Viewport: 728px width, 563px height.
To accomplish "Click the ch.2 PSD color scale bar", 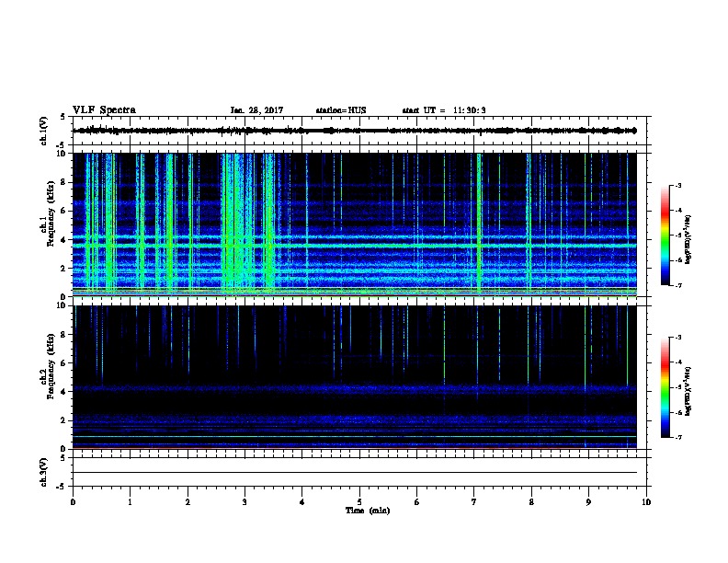I will [x=665, y=387].
